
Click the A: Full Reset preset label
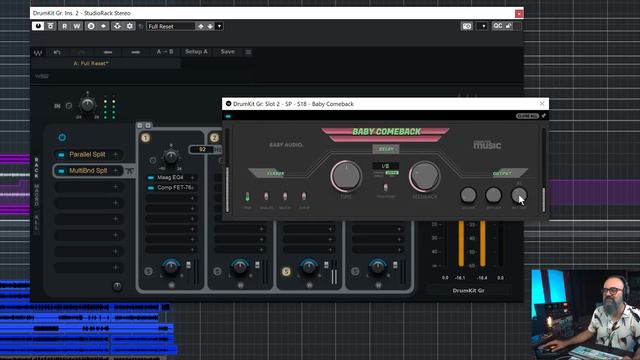click(x=91, y=63)
